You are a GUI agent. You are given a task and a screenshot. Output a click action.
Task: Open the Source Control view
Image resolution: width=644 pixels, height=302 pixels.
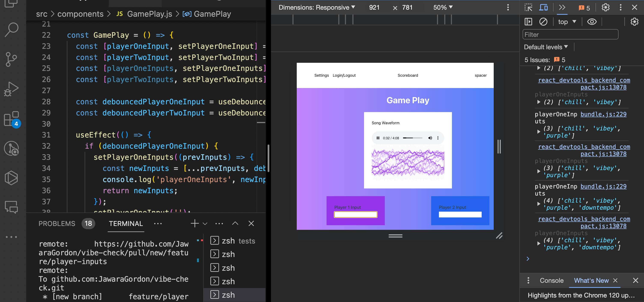(11, 59)
